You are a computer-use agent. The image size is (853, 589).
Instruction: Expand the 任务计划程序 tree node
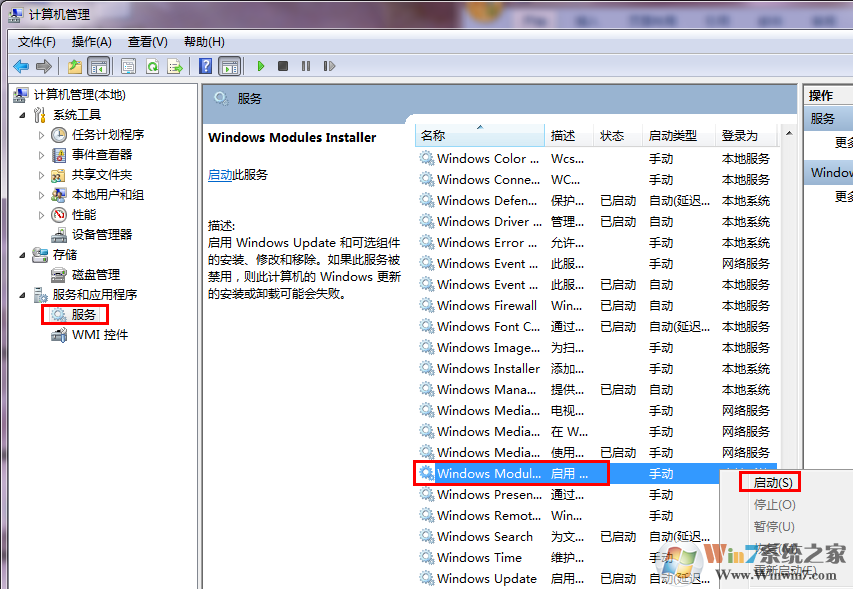tap(42, 135)
